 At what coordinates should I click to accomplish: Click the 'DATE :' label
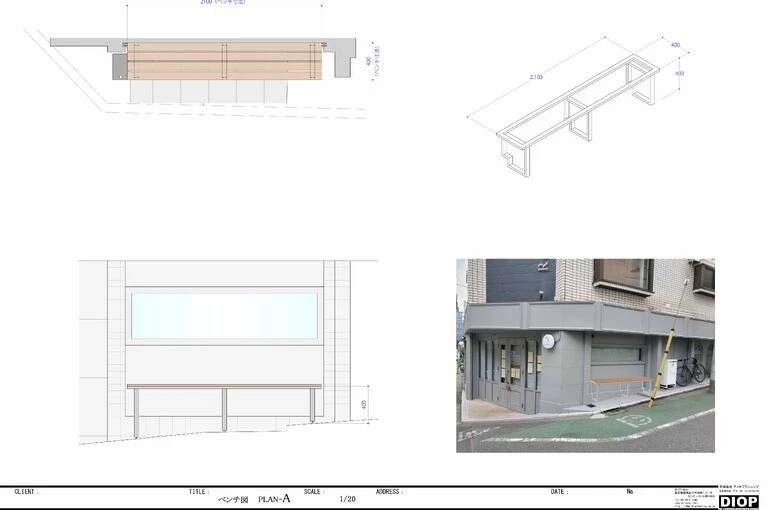coord(560,491)
